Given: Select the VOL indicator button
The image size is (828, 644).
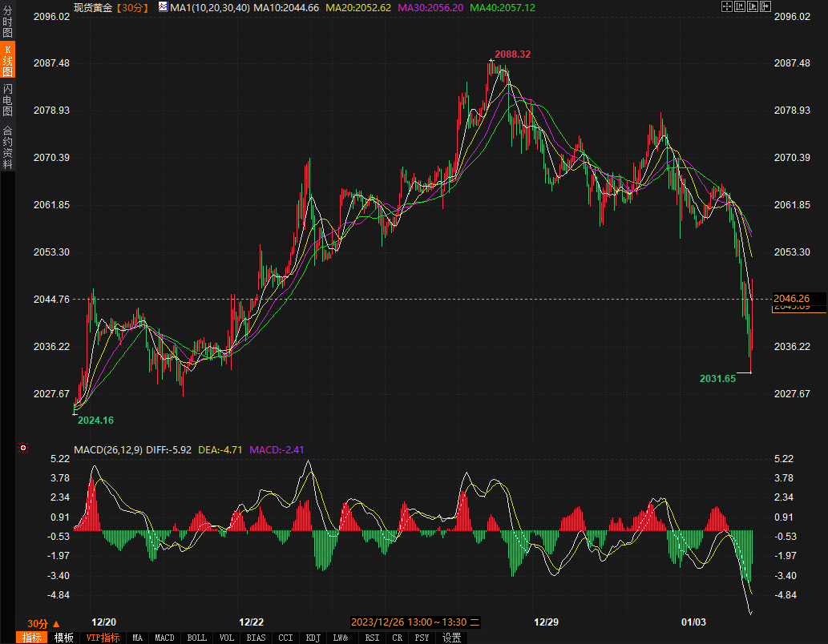Looking at the screenshot, I should tap(227, 638).
